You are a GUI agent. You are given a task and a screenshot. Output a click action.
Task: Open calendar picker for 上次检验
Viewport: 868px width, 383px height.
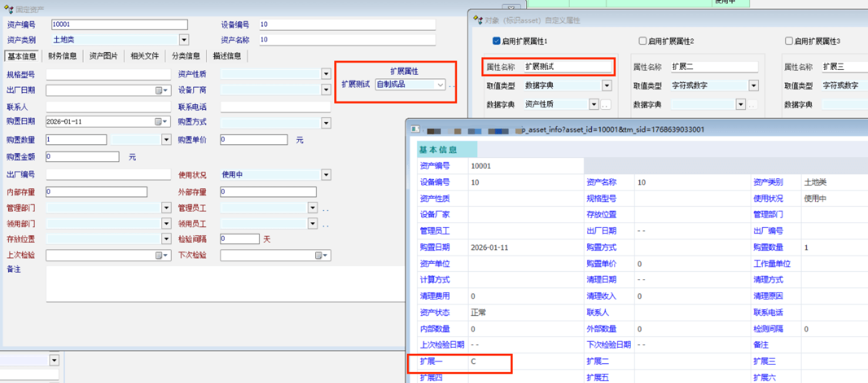[x=162, y=256]
